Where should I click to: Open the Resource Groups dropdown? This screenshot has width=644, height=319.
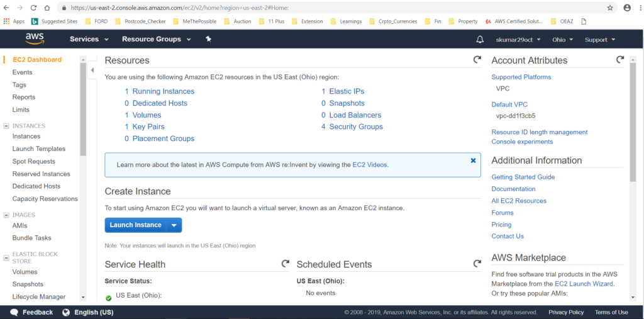[157, 40]
